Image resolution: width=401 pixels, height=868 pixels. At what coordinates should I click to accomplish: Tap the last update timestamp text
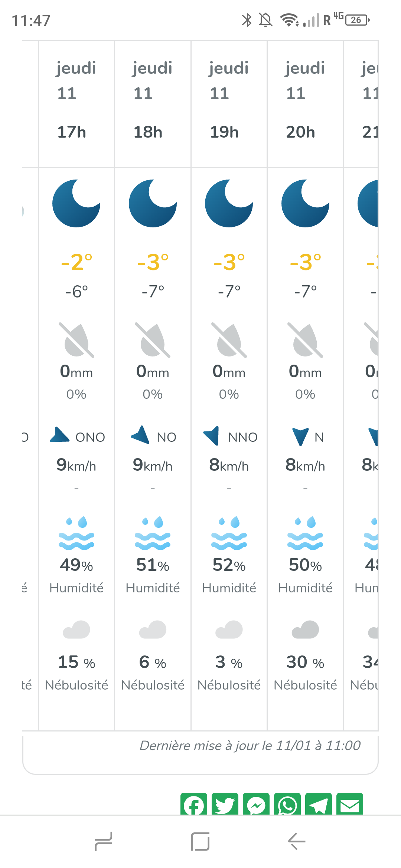[x=250, y=746]
